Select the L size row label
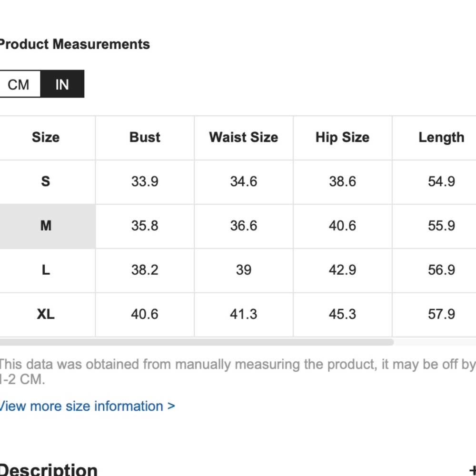This screenshot has width=476, height=476. click(46, 270)
